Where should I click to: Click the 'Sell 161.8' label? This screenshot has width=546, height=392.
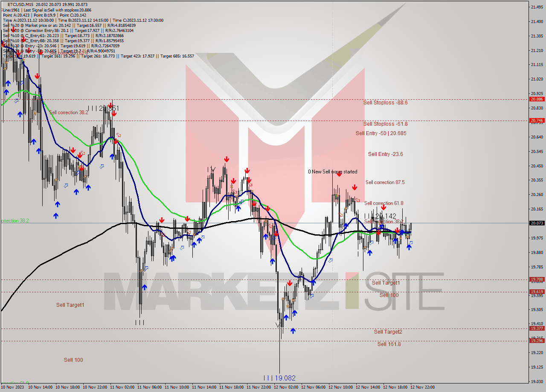pos(389,344)
